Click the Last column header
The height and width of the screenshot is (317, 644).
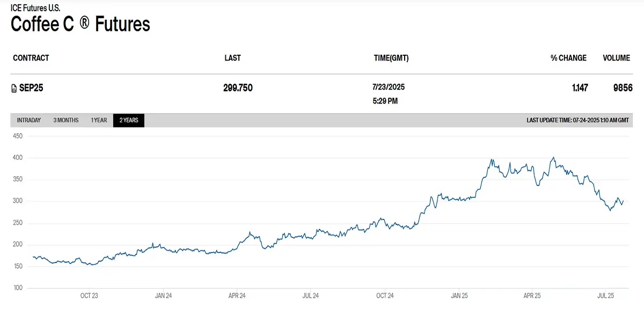pos(232,58)
